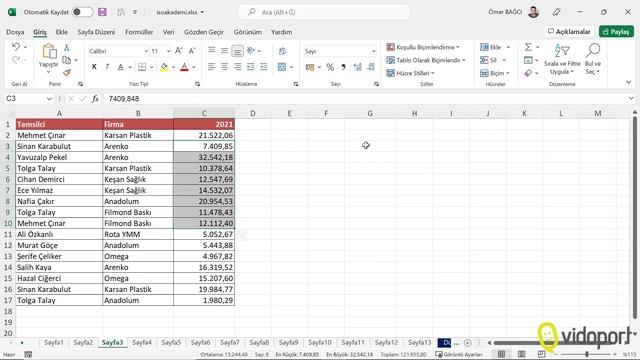Switch to Page Layout view in status bar

click(x=522, y=354)
